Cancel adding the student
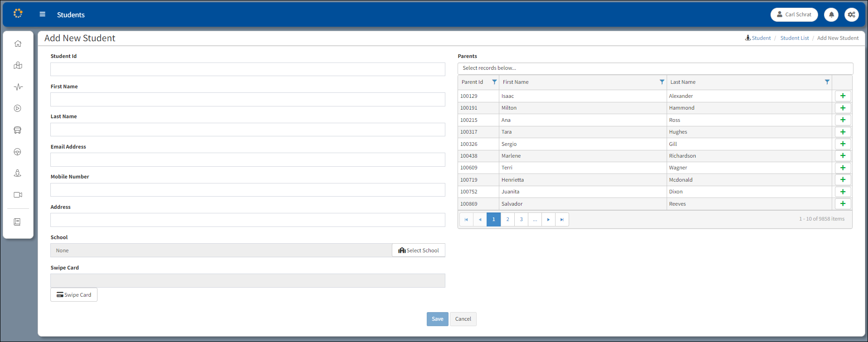 point(463,319)
